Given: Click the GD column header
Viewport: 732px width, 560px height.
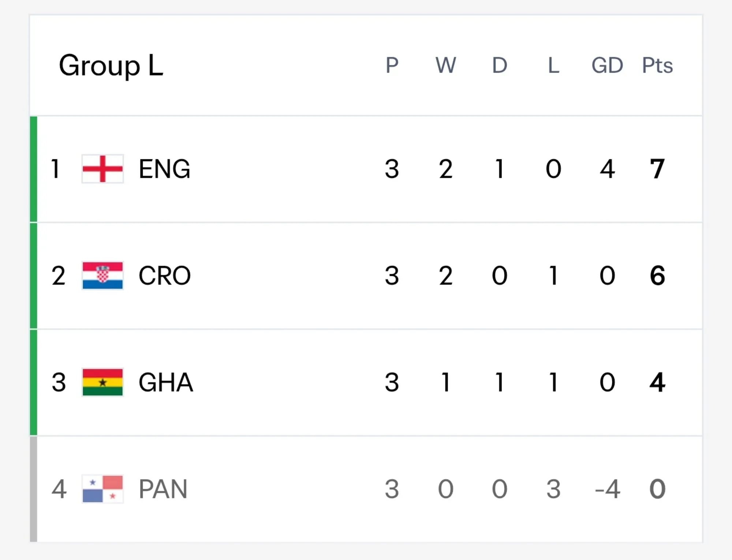Looking at the screenshot, I should click(607, 66).
